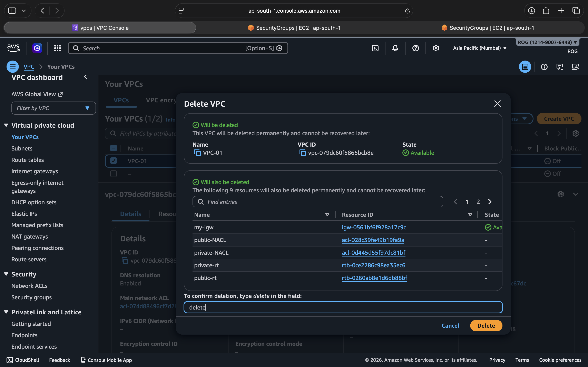Click the blue hamburger navigation menu icon
This screenshot has width=588, height=367.
pos(13,67)
